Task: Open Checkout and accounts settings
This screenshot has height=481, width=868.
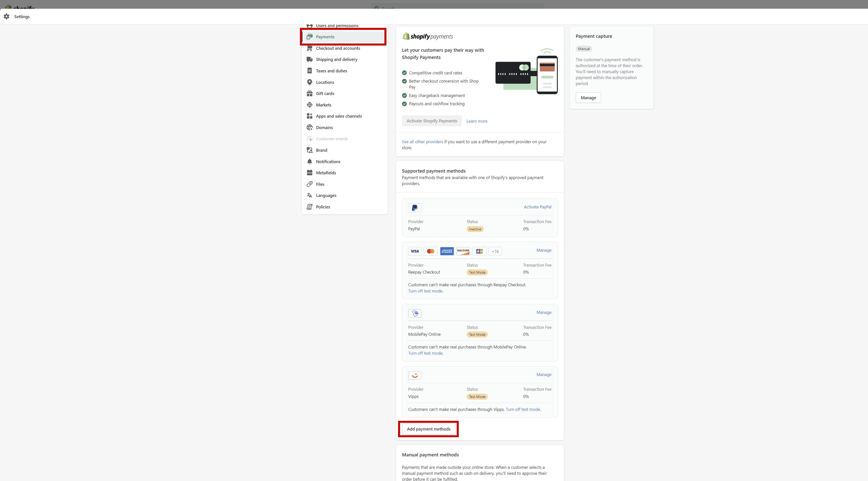Action: (x=344, y=48)
